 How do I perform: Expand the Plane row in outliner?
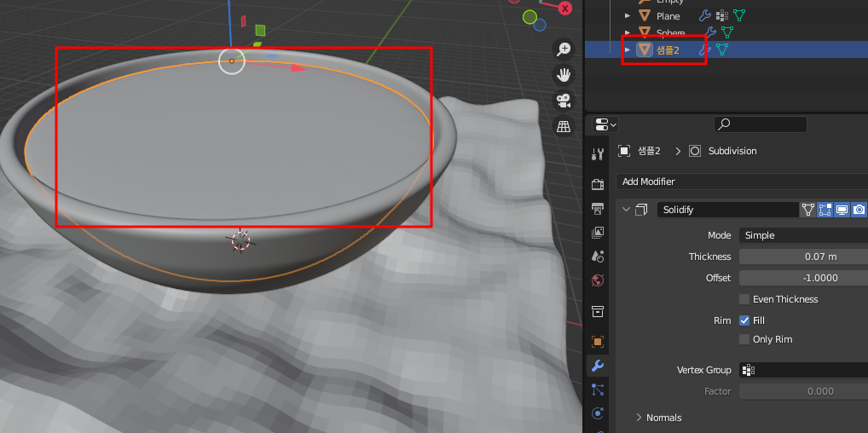point(628,16)
